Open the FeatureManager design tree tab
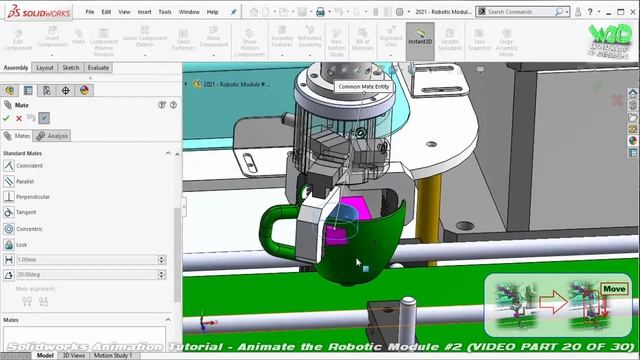Viewport: 640px width, 360px height. tap(10, 90)
